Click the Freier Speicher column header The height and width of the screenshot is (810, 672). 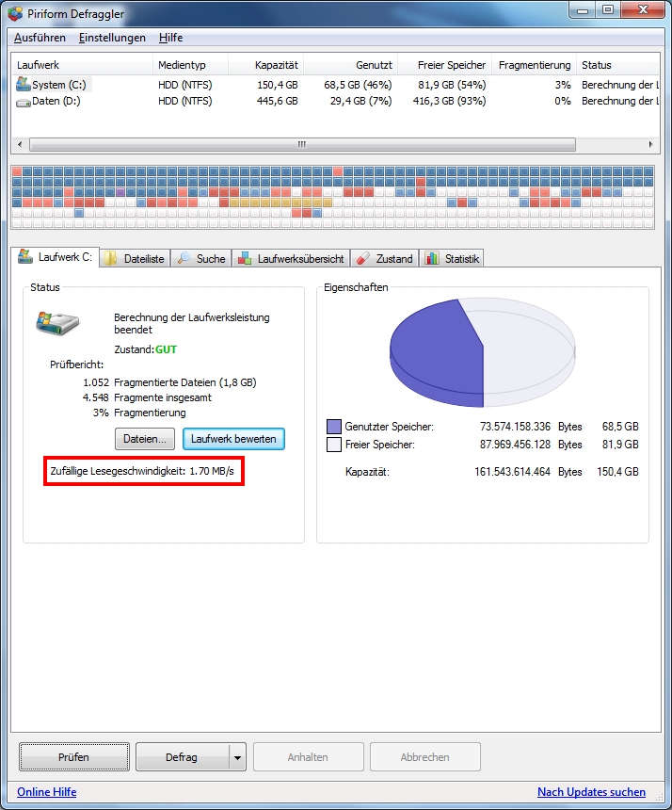tap(444, 65)
